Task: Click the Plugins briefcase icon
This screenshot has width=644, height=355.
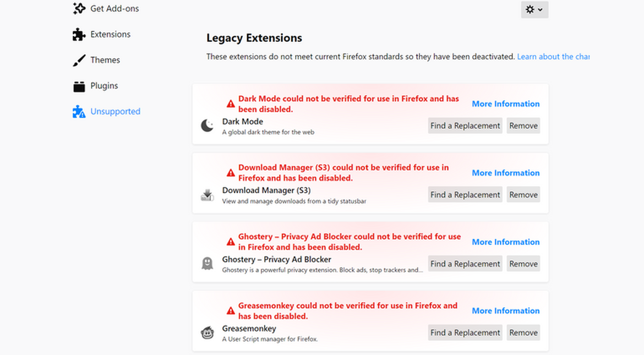Action: coord(79,86)
